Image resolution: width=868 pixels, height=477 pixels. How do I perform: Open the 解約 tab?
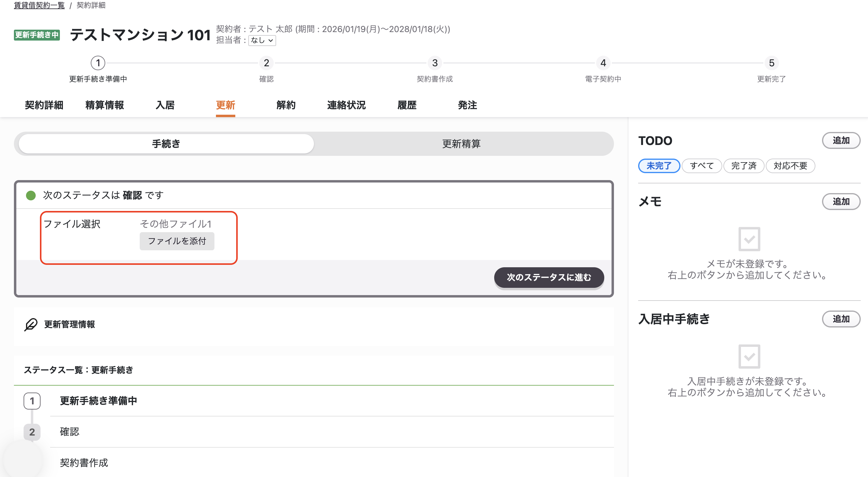coord(286,105)
